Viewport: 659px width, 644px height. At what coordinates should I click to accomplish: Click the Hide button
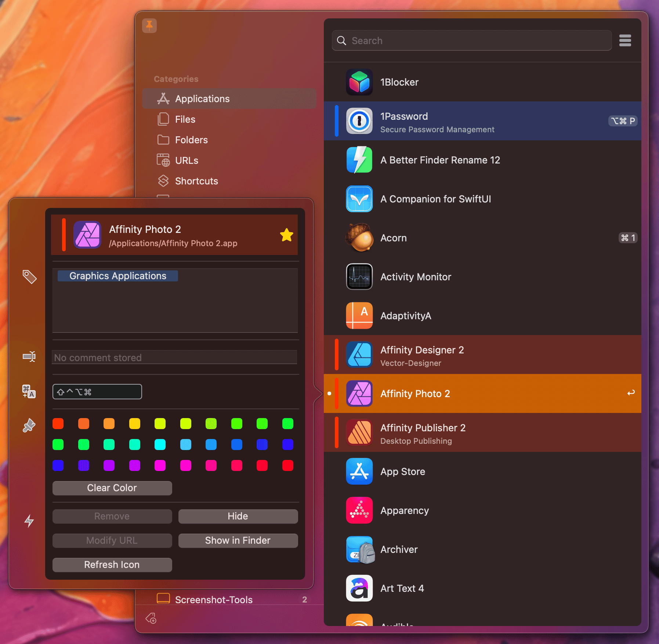[x=238, y=516]
